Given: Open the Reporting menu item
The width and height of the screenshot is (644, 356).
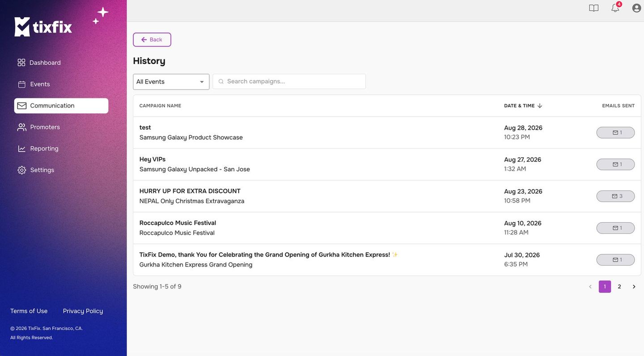Looking at the screenshot, I should pyautogui.click(x=61, y=148).
